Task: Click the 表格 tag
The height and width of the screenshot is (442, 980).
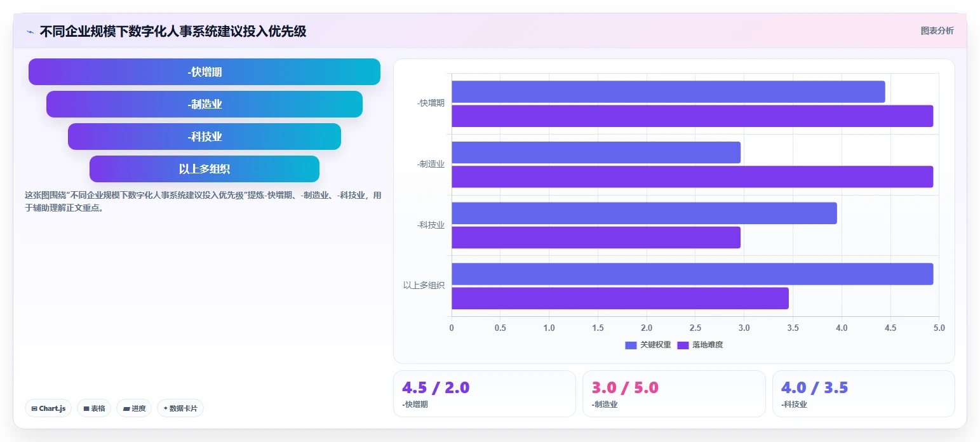Action: [x=94, y=408]
